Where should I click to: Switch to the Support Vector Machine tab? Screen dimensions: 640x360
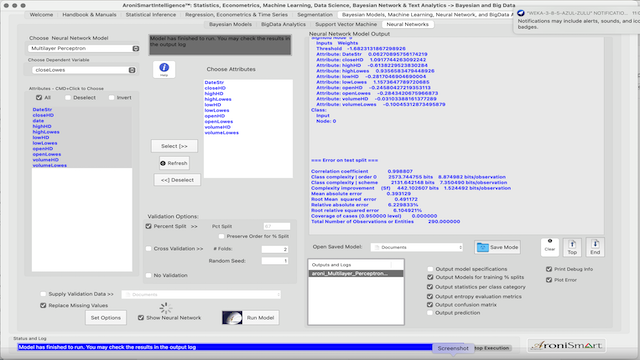coord(346,24)
